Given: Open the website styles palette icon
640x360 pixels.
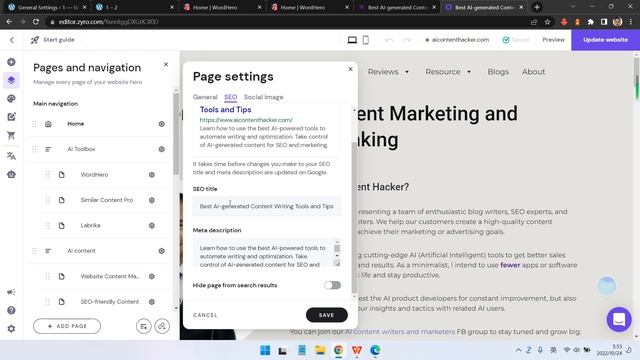Looking at the screenshot, I should tap(11, 99).
